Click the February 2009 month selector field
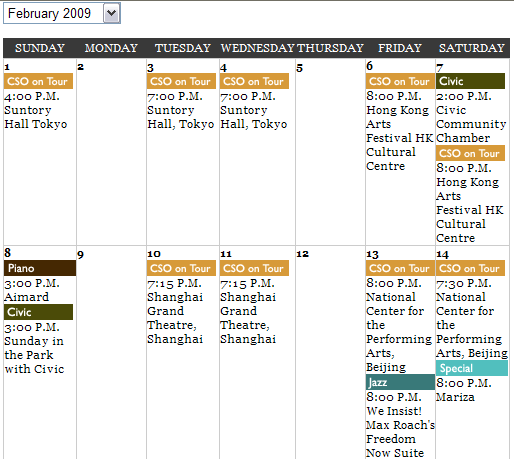 62,13
